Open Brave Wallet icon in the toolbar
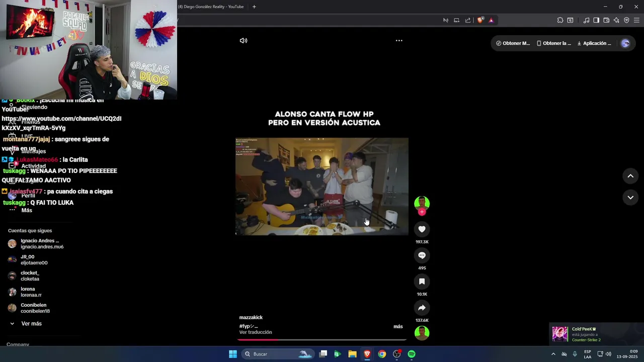This screenshot has height=362, width=644. [606, 20]
